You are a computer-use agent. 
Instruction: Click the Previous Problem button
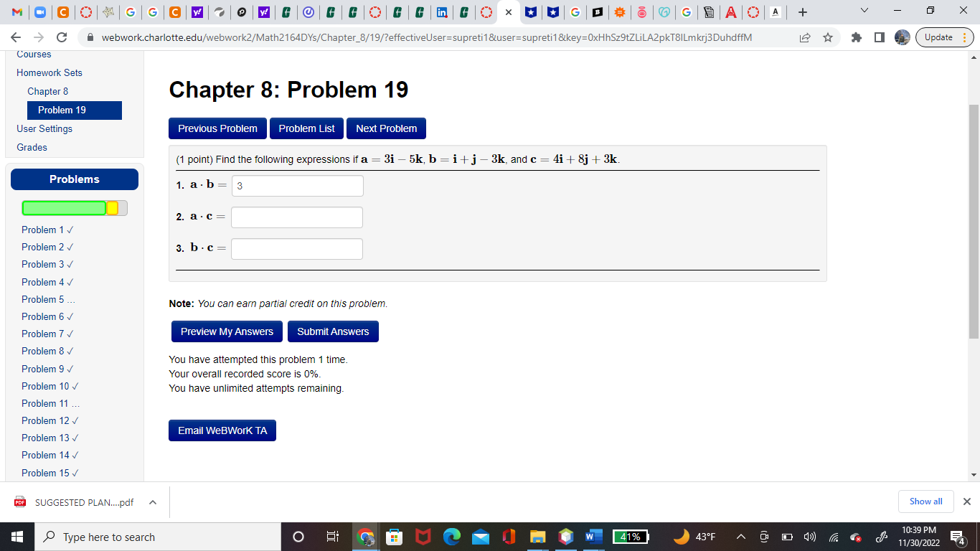[217, 128]
